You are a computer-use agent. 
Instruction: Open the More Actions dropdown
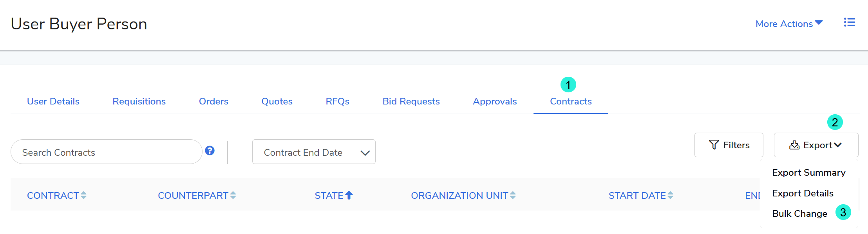(x=789, y=24)
